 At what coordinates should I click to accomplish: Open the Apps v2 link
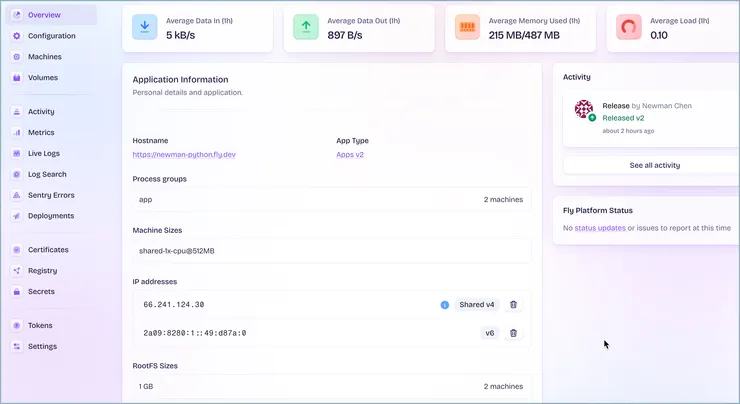(350, 154)
